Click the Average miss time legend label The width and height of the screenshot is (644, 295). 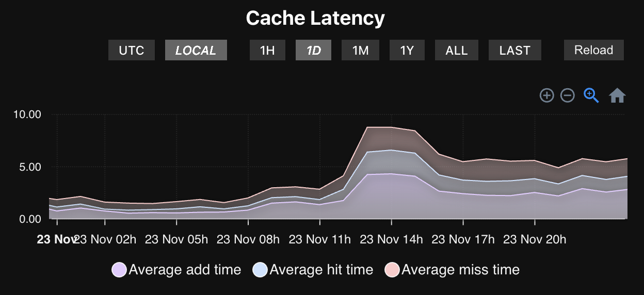click(x=461, y=270)
